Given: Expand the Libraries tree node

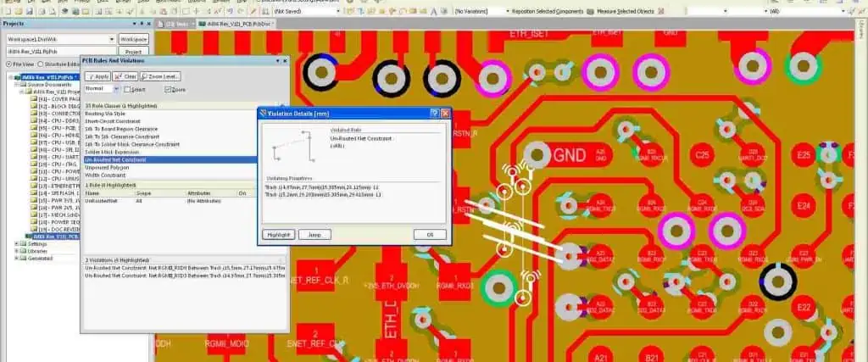Looking at the screenshot, I should (x=18, y=251).
